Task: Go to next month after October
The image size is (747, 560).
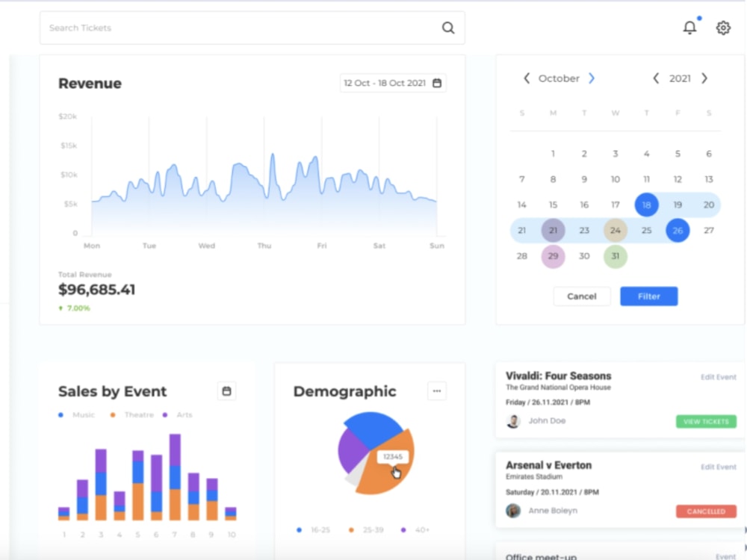Action: pyautogui.click(x=591, y=78)
